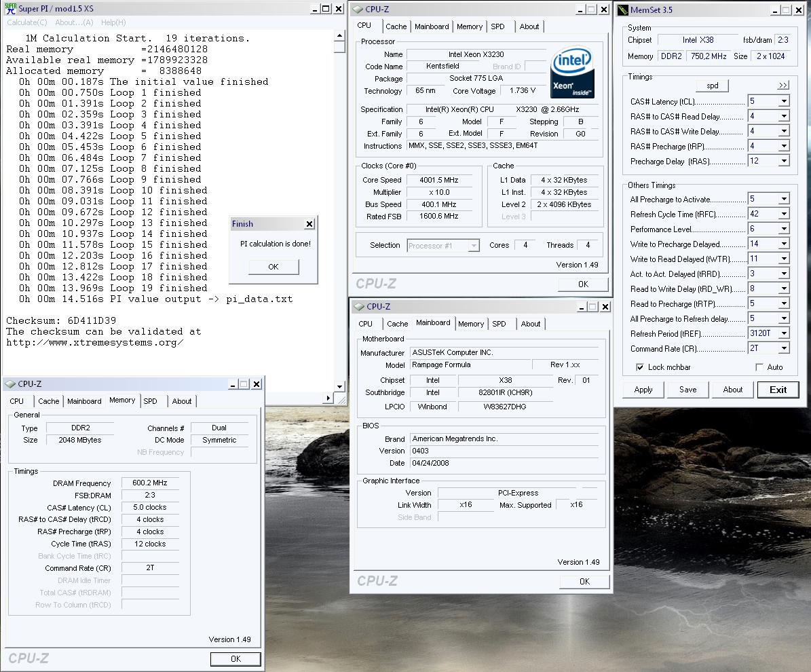This screenshot has width=811, height=672.
Task: Open the All Precharge to Refresh delay dropdown
Action: [784, 318]
